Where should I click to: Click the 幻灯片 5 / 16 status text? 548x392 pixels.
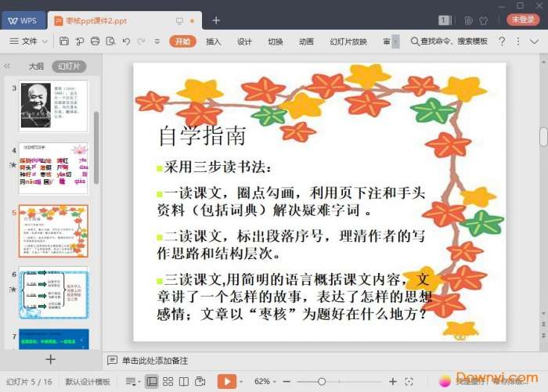(x=30, y=382)
